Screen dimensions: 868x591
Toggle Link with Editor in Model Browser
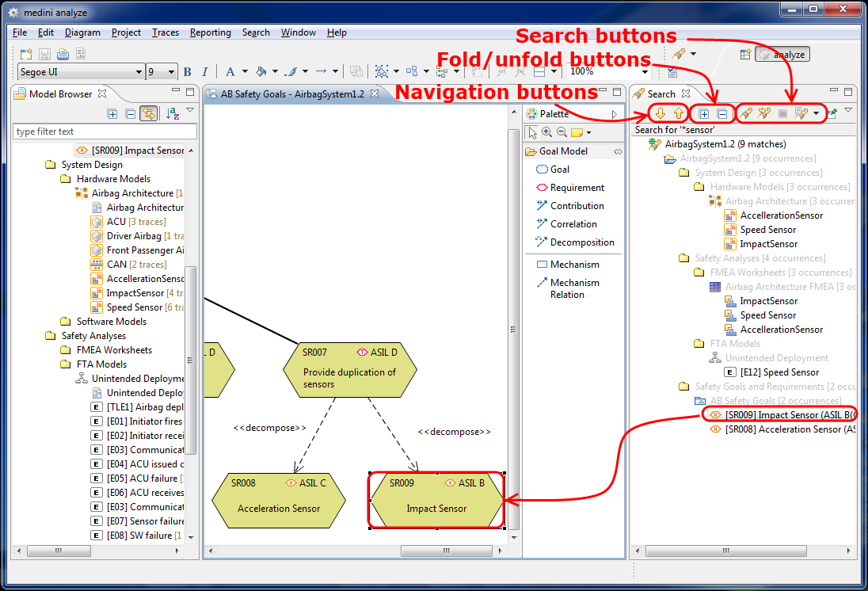click(148, 114)
